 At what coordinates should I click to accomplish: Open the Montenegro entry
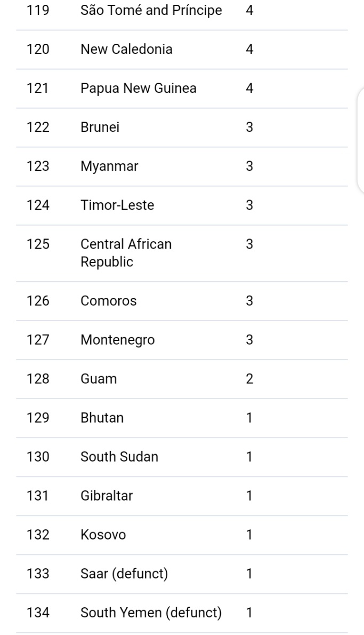[x=117, y=340]
